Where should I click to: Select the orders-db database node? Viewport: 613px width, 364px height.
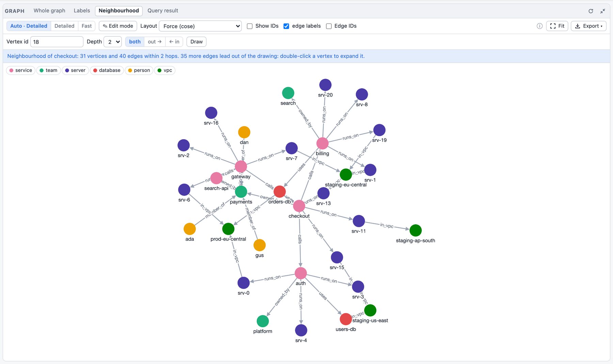click(280, 192)
